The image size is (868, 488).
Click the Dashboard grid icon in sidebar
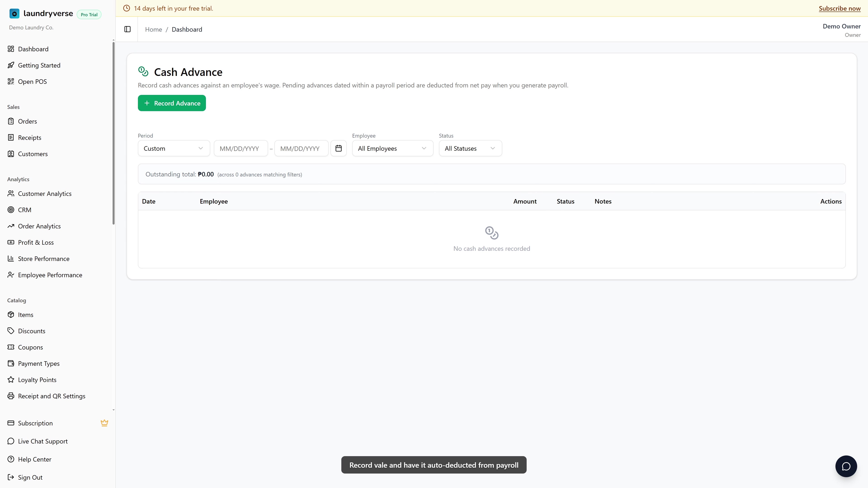click(11, 49)
